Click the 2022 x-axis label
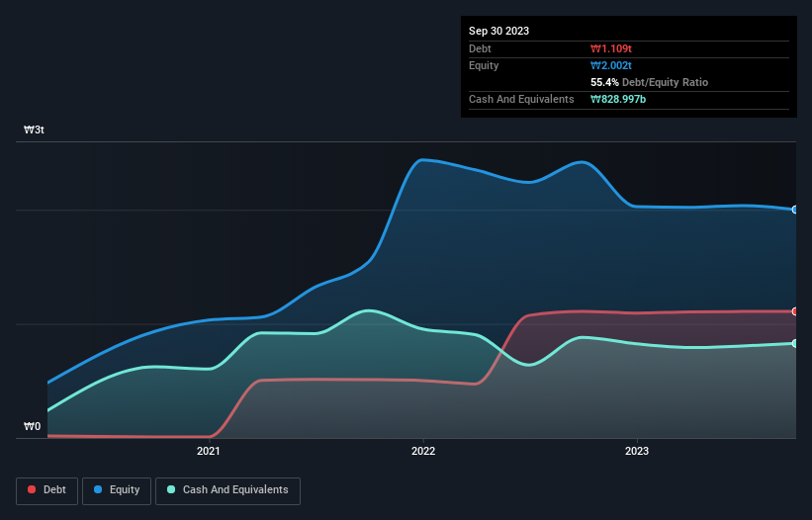This screenshot has height=520, width=812. pyautogui.click(x=423, y=451)
